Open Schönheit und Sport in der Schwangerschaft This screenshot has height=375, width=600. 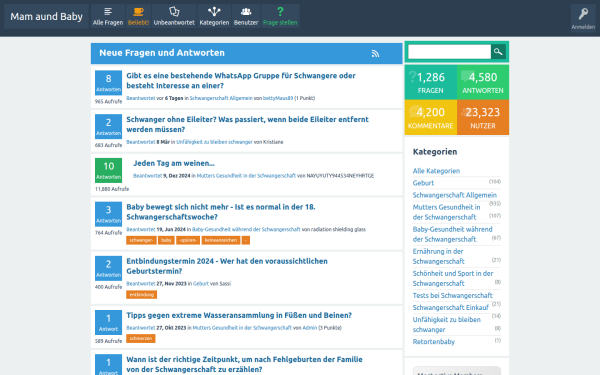click(453, 279)
